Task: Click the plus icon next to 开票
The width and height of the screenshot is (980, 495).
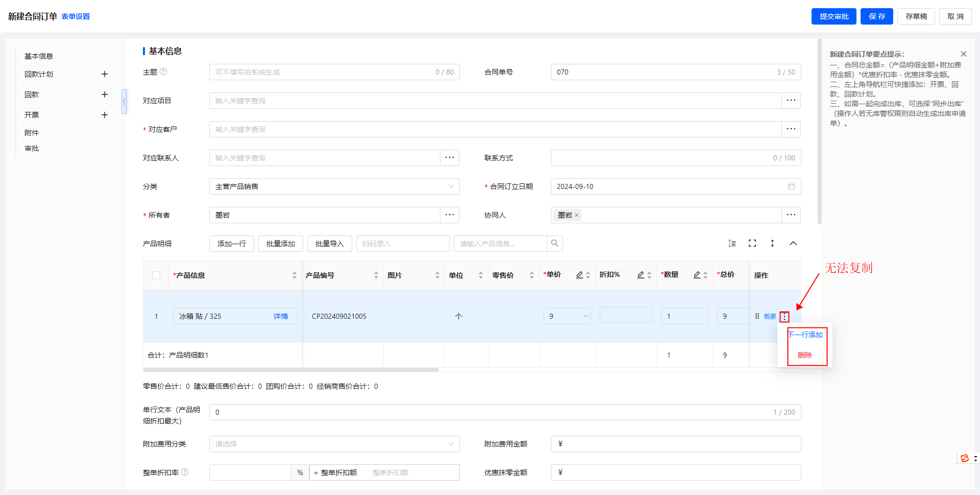Action: [x=105, y=115]
